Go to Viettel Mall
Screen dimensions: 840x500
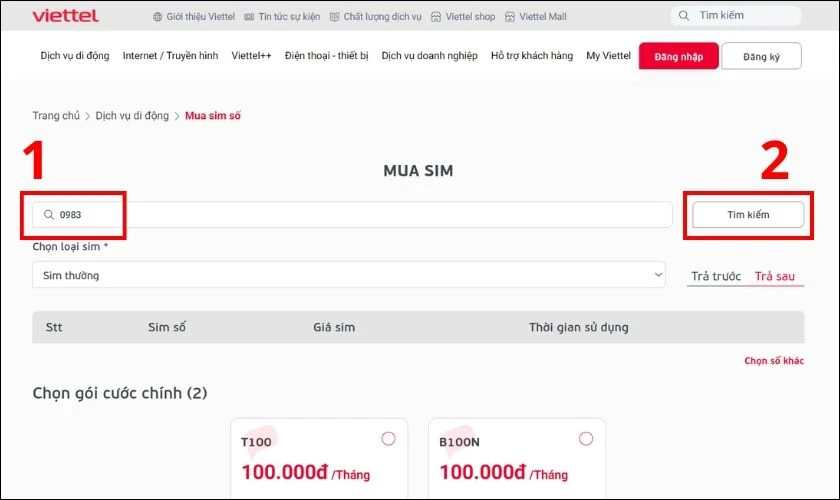point(543,17)
